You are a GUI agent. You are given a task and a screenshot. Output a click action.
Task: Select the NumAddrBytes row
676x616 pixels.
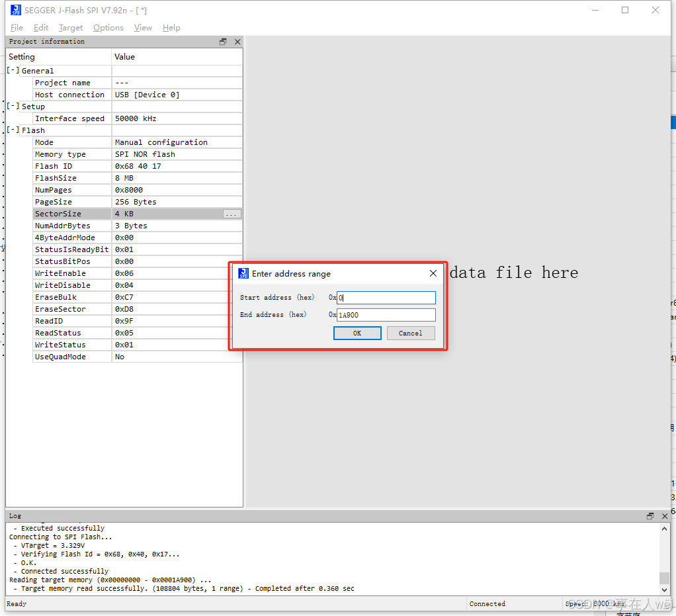pos(138,226)
